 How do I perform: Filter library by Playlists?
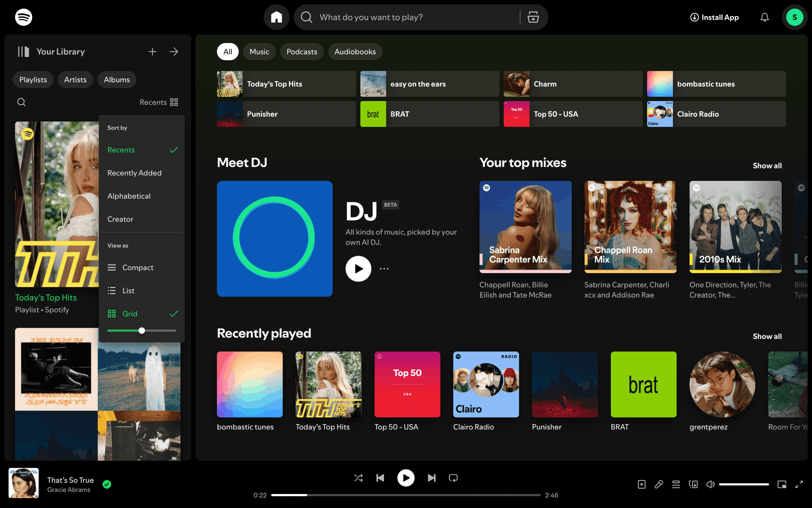click(33, 80)
